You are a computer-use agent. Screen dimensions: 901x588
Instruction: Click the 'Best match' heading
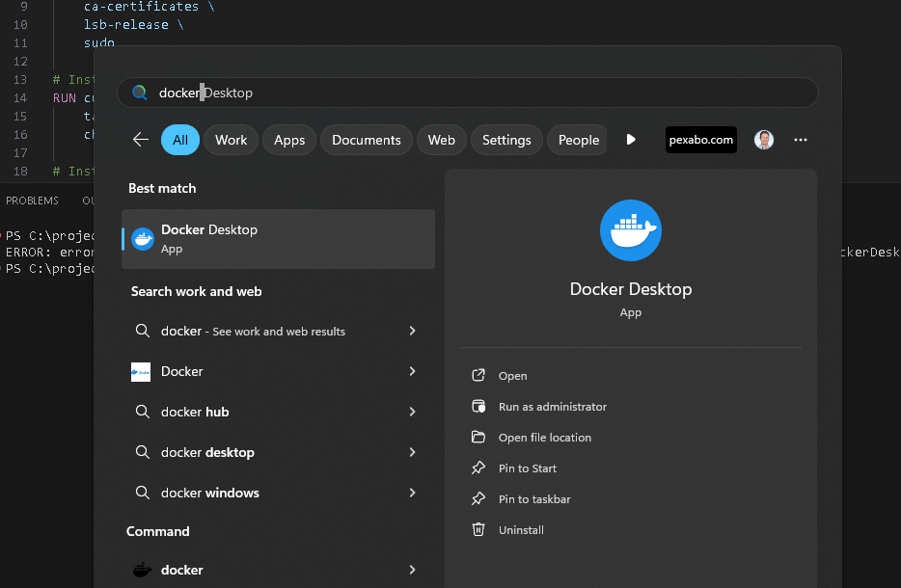point(162,188)
